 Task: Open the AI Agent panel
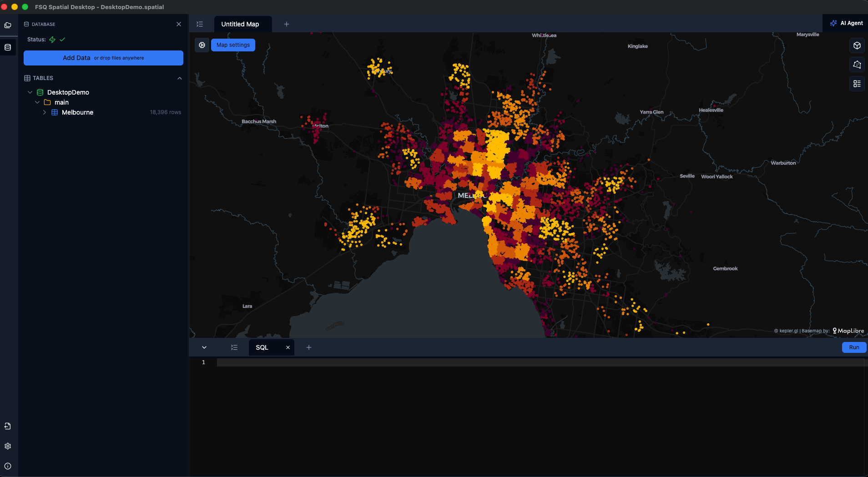(x=846, y=23)
